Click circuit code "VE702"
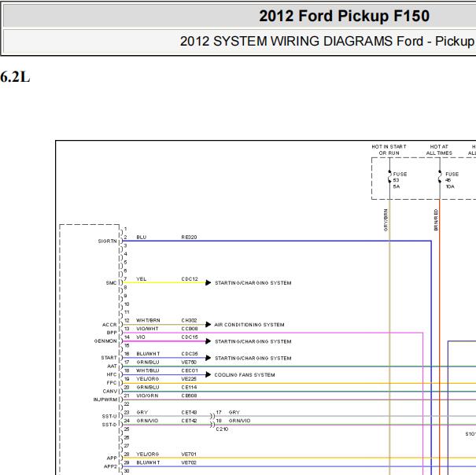 pos(189,462)
